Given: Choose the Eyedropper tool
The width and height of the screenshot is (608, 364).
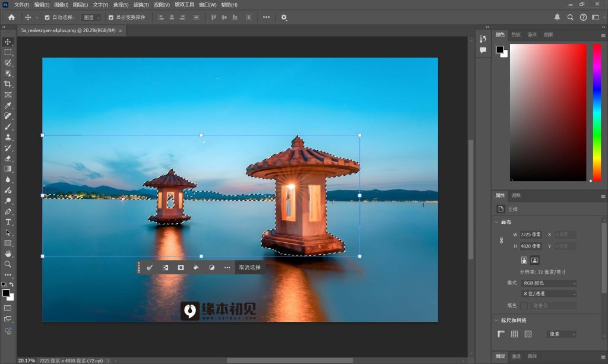Looking at the screenshot, I should [x=8, y=105].
